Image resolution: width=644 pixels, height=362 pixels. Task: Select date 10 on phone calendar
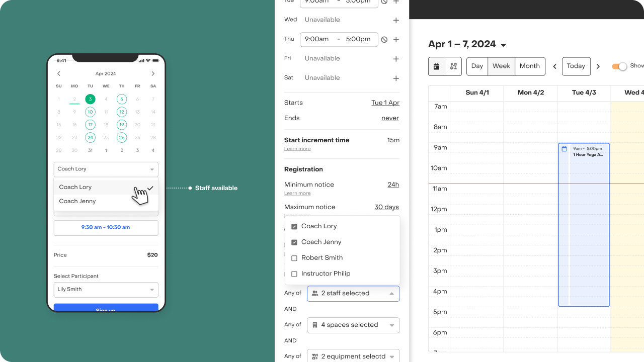(90, 112)
